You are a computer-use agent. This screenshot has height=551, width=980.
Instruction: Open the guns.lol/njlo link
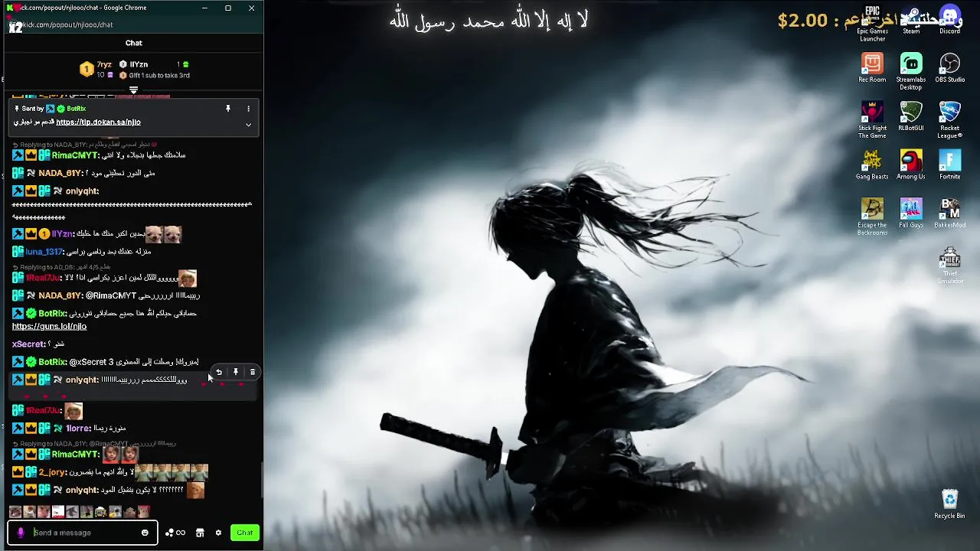(x=49, y=326)
